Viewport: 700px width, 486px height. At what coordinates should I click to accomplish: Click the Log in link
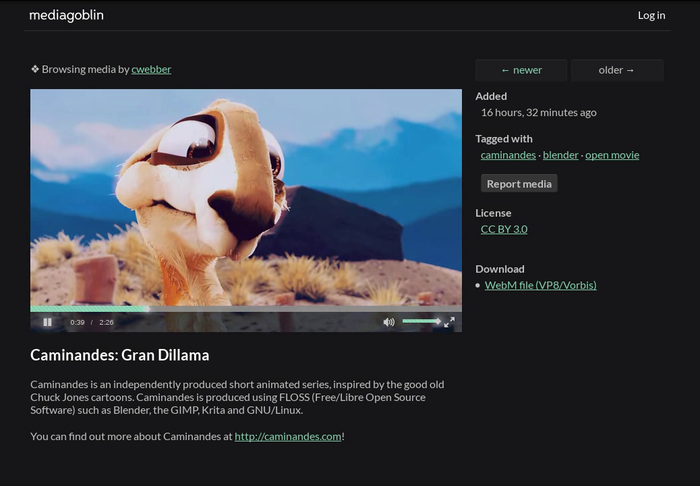(x=651, y=15)
